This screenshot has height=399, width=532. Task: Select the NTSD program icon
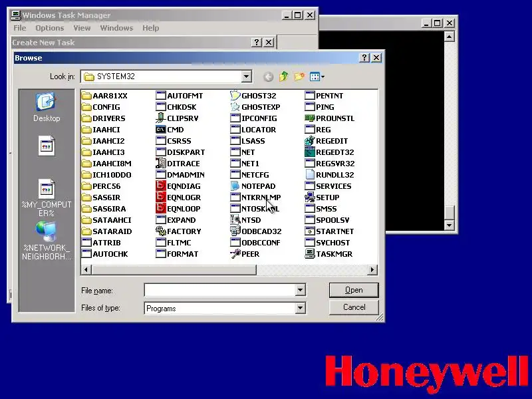tap(235, 220)
